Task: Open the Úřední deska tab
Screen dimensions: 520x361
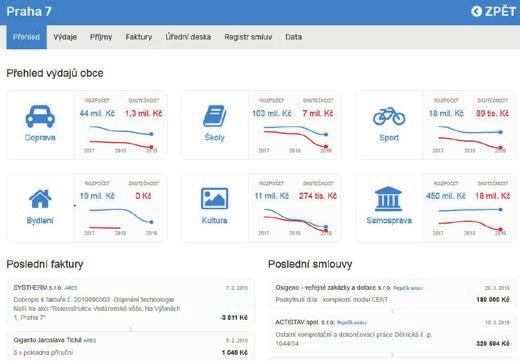Action: pos(188,37)
